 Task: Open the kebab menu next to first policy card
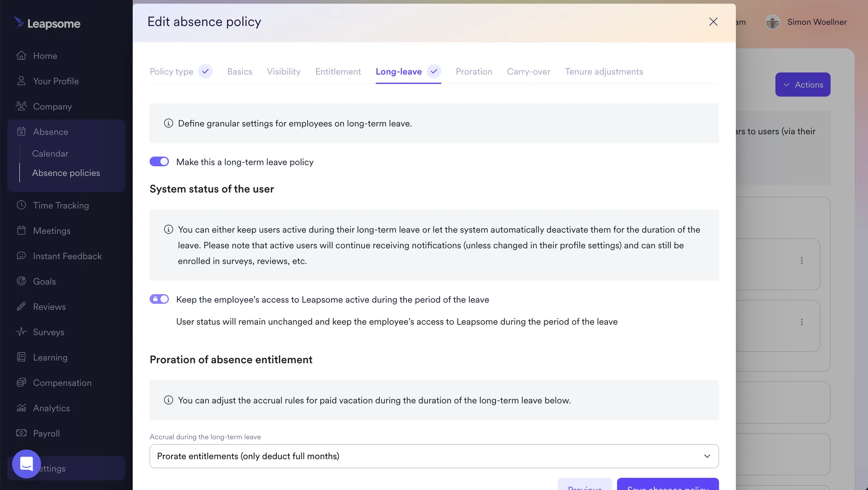pos(801,261)
